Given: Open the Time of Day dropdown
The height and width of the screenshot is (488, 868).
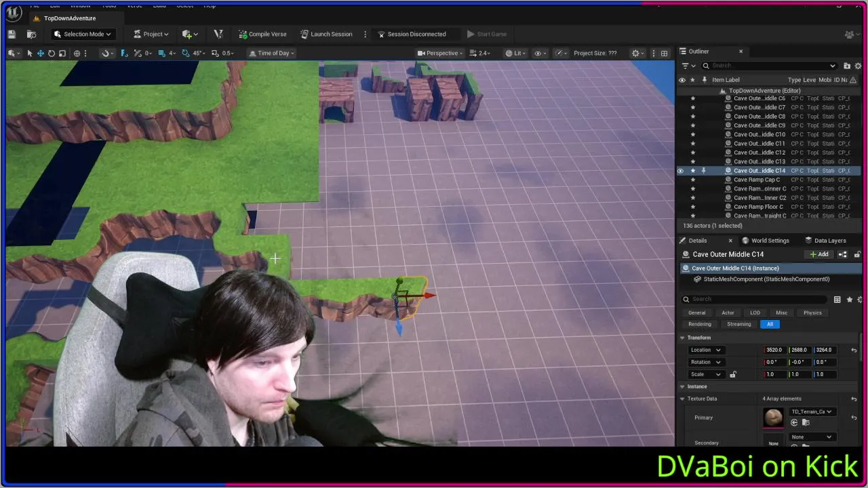Looking at the screenshot, I should click(x=271, y=53).
